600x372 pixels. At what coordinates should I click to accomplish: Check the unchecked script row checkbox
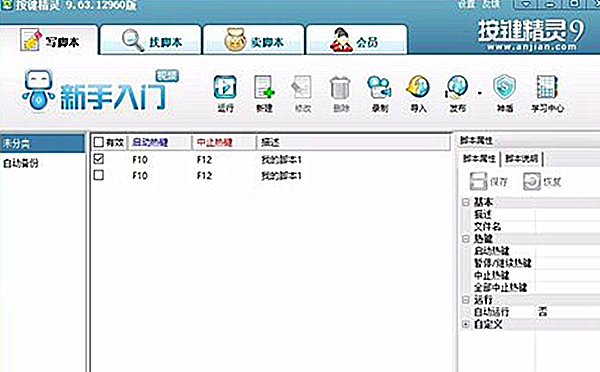click(99, 175)
